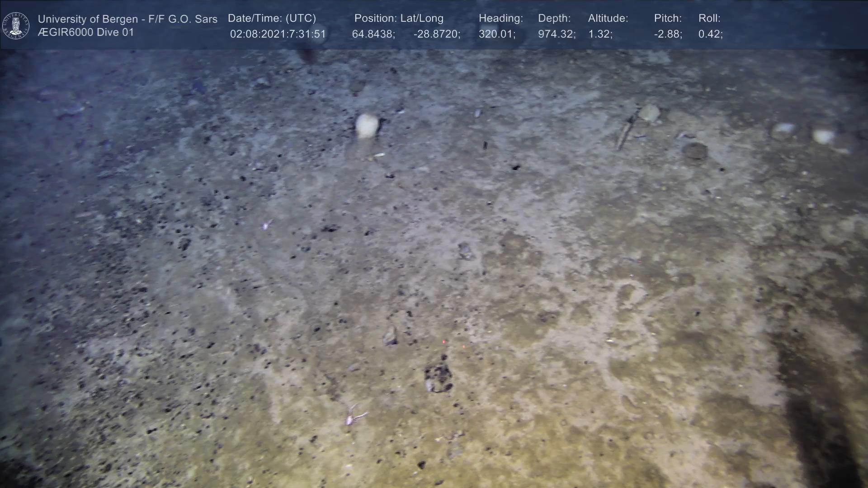
Task: Select the latitude value 64.8438
Action: (x=373, y=34)
